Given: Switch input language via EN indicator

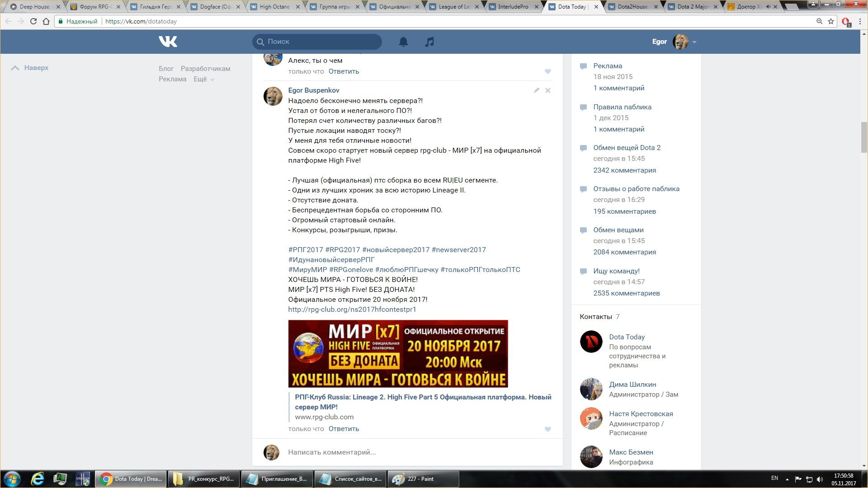Looking at the screenshot, I should tap(774, 478).
